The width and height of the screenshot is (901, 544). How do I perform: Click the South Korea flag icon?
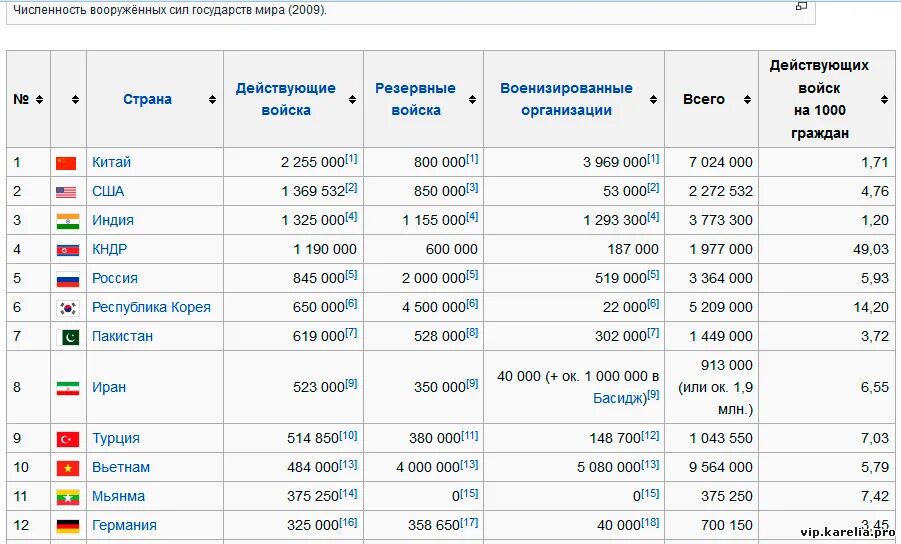point(68,308)
